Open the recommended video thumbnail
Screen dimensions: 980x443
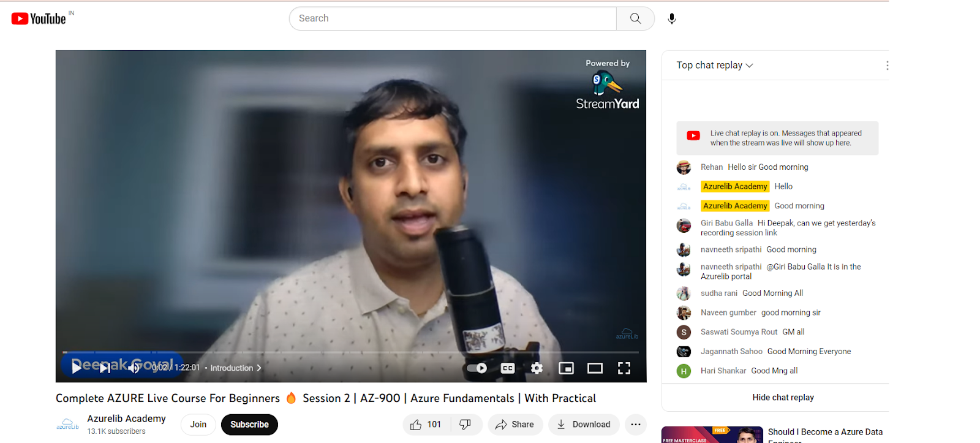click(712, 434)
